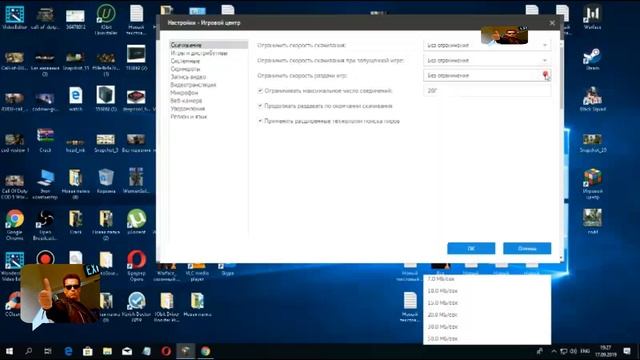Image resolution: width=640 pixels, height=360 pixels.
Task: Open Microsoft Store from the taskbar
Action: pyautogui.click(x=87, y=351)
